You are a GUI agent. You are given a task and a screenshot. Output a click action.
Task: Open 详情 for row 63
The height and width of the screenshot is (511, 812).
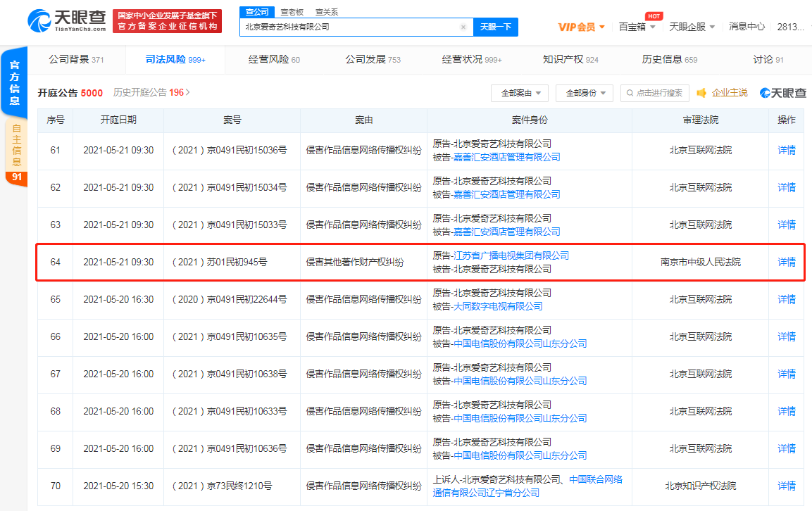(787, 225)
